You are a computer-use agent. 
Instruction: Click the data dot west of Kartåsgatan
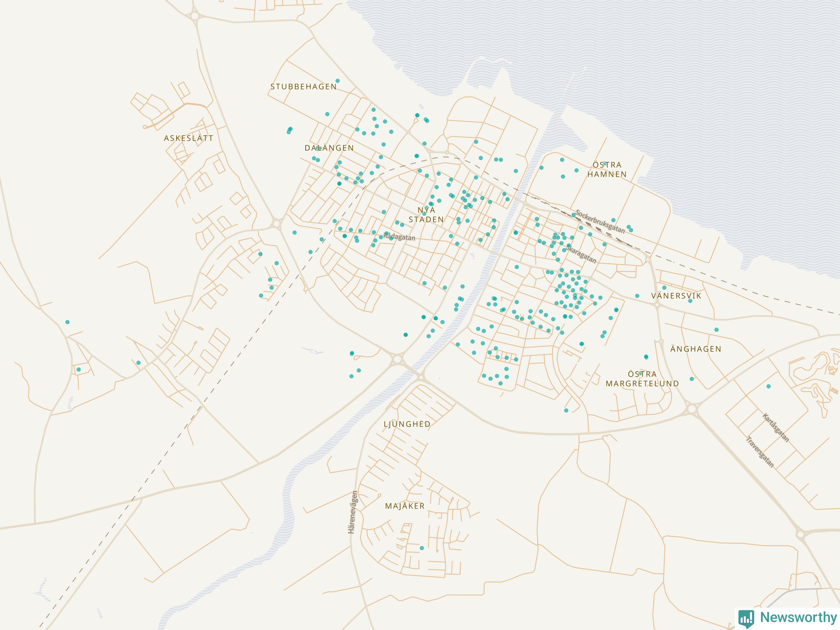pyautogui.click(x=768, y=386)
